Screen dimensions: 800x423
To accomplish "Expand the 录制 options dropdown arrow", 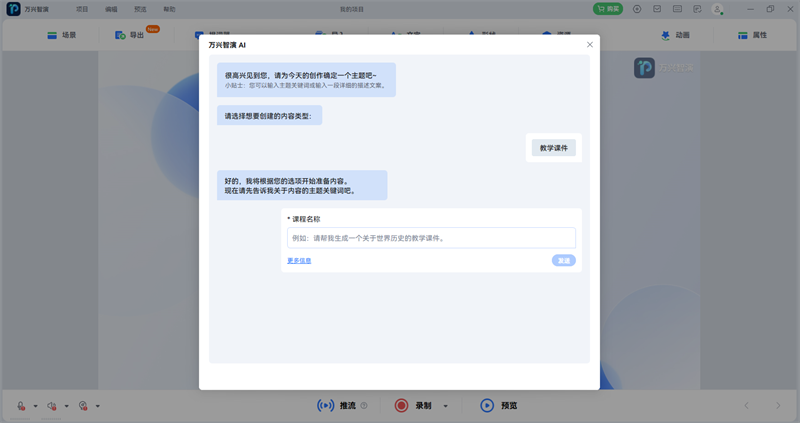I will click(446, 406).
